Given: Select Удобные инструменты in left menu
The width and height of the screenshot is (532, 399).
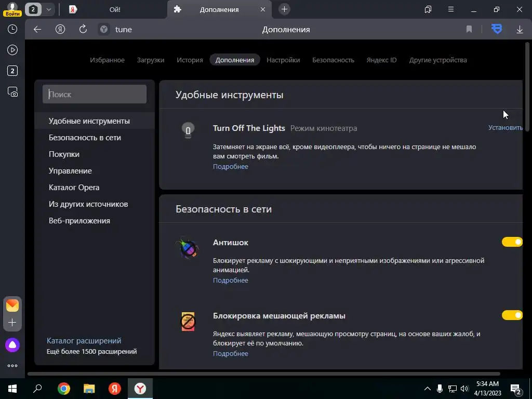Looking at the screenshot, I should pos(95,121).
